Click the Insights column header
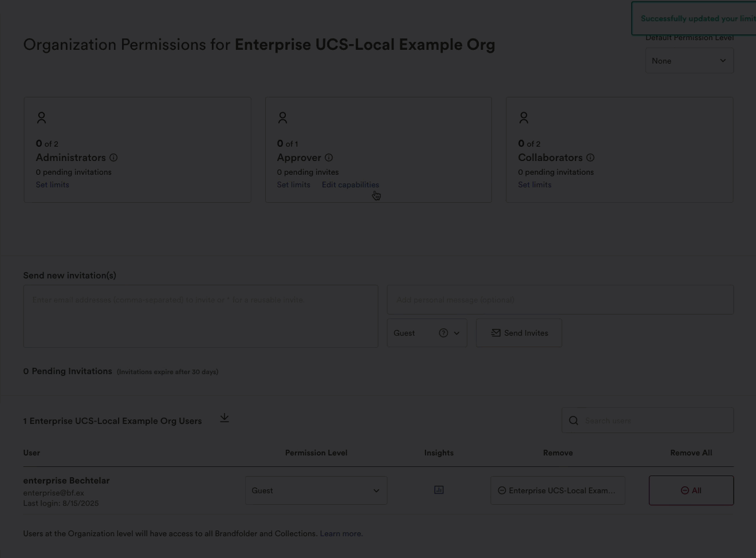The image size is (756, 558). coord(439,453)
